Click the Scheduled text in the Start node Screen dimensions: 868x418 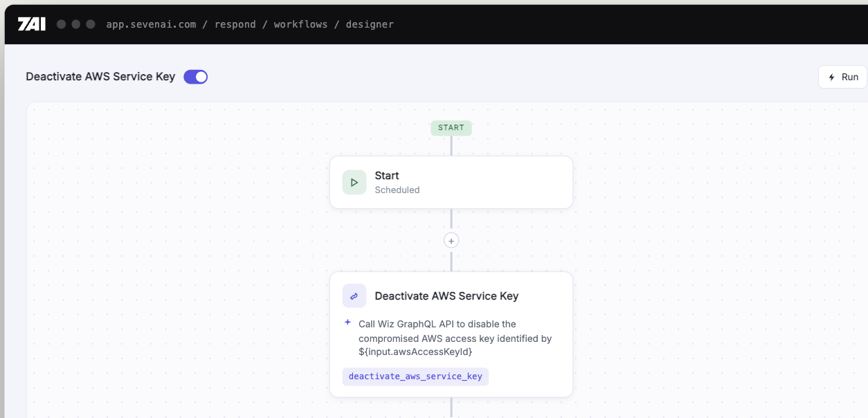click(397, 190)
